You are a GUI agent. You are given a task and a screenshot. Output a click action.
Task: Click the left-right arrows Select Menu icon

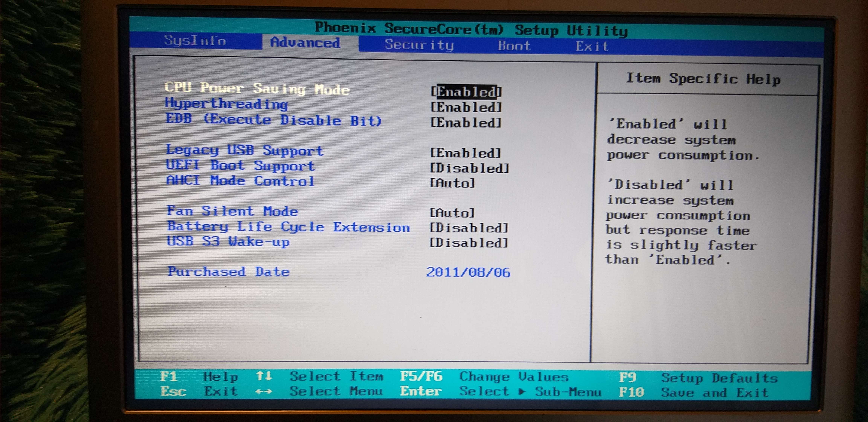pos(264,391)
